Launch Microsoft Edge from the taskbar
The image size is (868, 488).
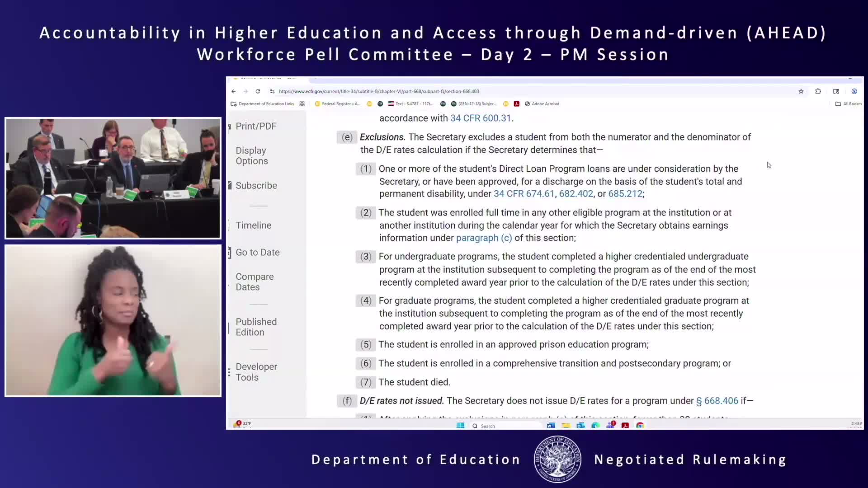tap(596, 425)
